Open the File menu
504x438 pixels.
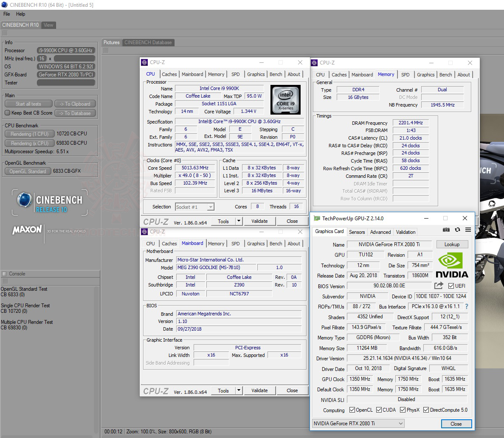pos(6,14)
